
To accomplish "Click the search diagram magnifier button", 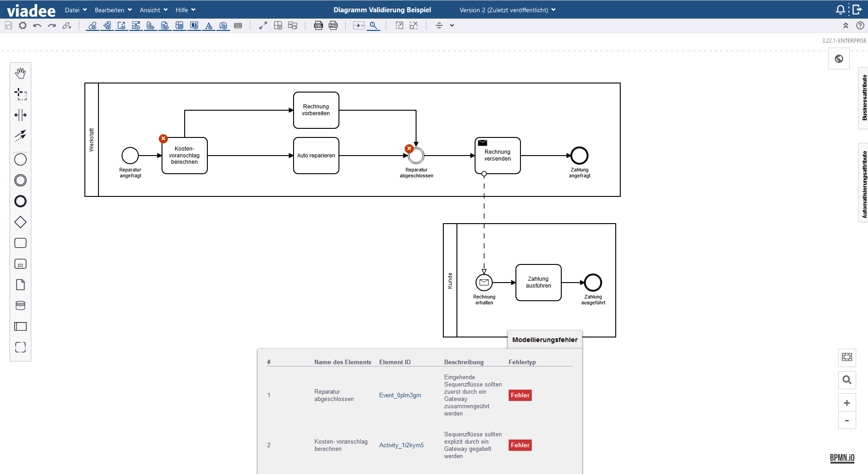I will point(847,380).
